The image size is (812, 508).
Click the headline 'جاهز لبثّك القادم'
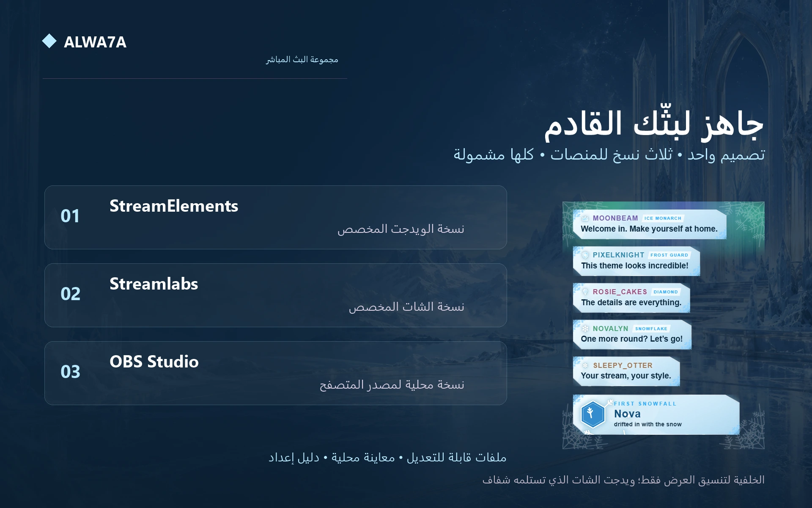tap(654, 124)
